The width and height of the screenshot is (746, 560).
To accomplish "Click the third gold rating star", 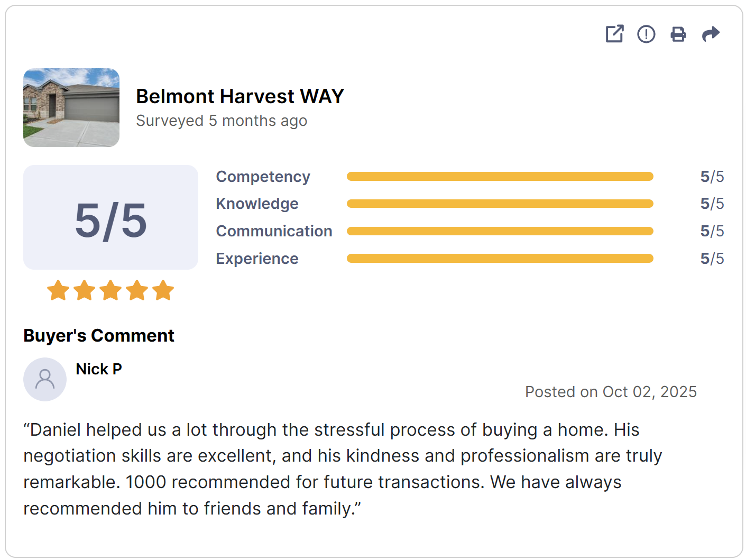I will pos(110,290).
